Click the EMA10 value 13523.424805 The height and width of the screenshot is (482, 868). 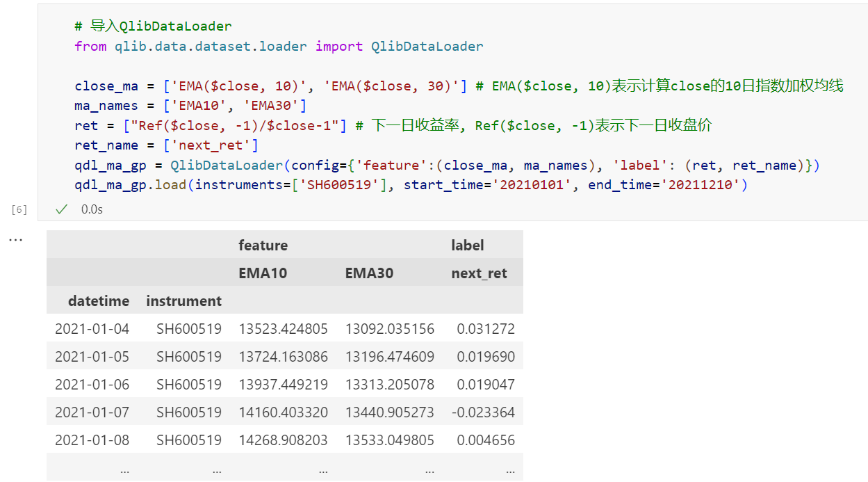pyautogui.click(x=283, y=329)
